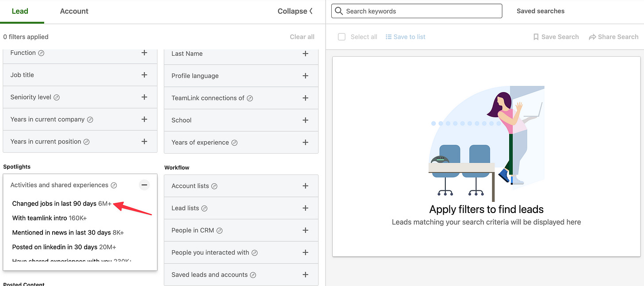Screen dimensions: 644x286
Task: Collapse Activities and shared experiences section
Action: 144,185
